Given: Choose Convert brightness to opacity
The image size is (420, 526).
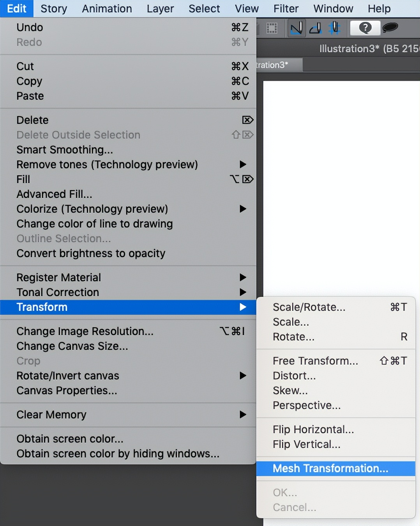Looking at the screenshot, I should 91,253.
